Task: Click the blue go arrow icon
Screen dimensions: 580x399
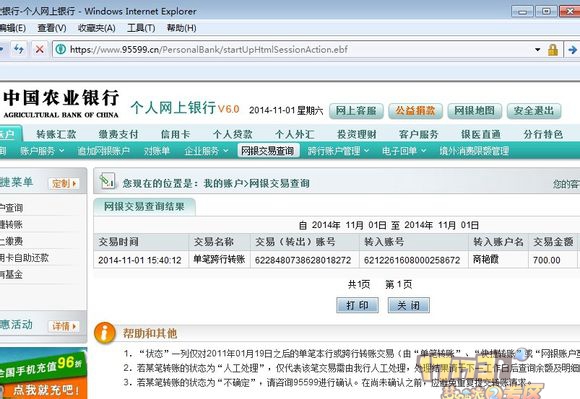Action: (x=572, y=50)
